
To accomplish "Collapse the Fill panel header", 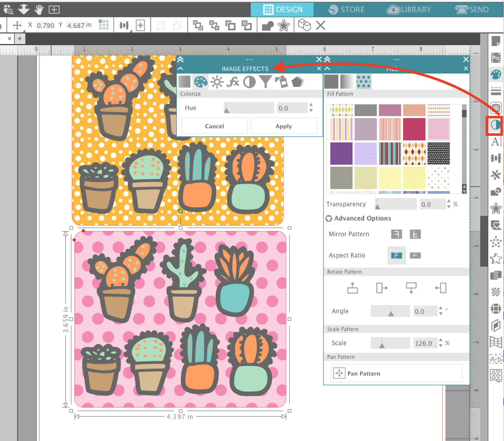I will coord(327,69).
